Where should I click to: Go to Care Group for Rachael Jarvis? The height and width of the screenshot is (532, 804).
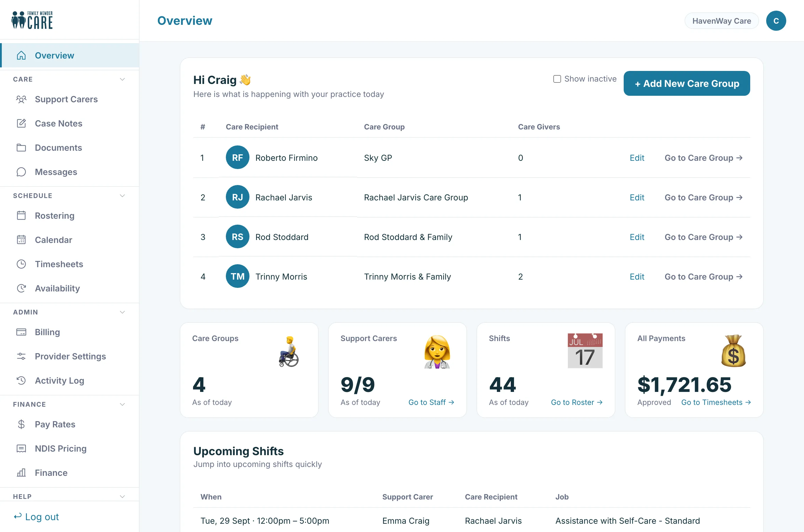coord(703,197)
